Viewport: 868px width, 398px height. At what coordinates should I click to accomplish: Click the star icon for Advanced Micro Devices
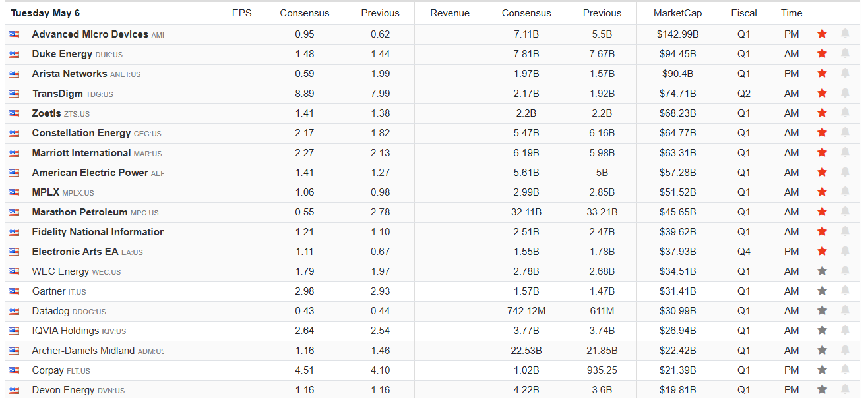click(x=822, y=34)
